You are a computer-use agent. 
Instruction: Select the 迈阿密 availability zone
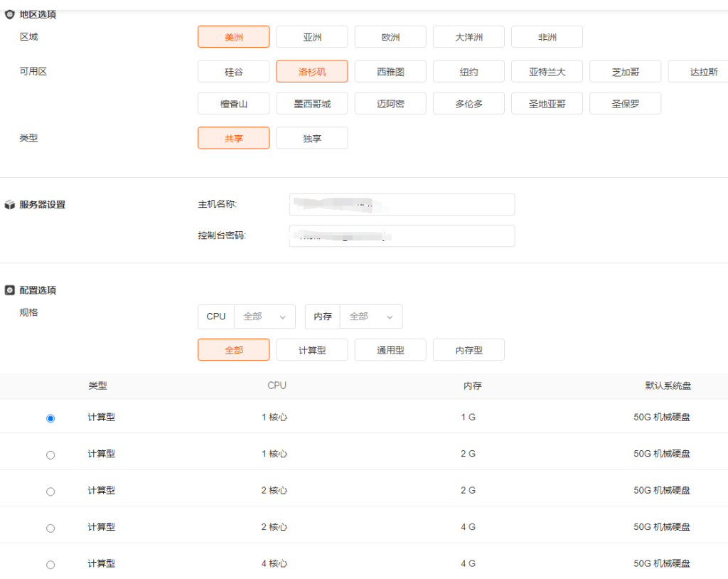390,104
